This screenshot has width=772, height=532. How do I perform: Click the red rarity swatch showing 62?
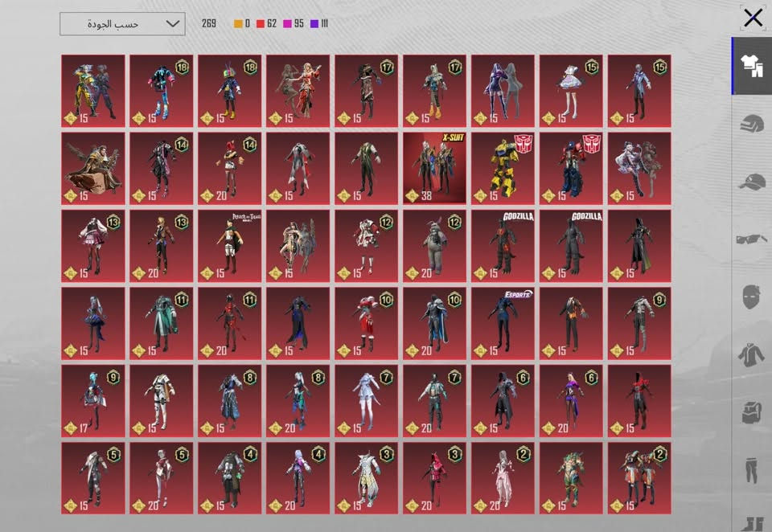coord(261,23)
